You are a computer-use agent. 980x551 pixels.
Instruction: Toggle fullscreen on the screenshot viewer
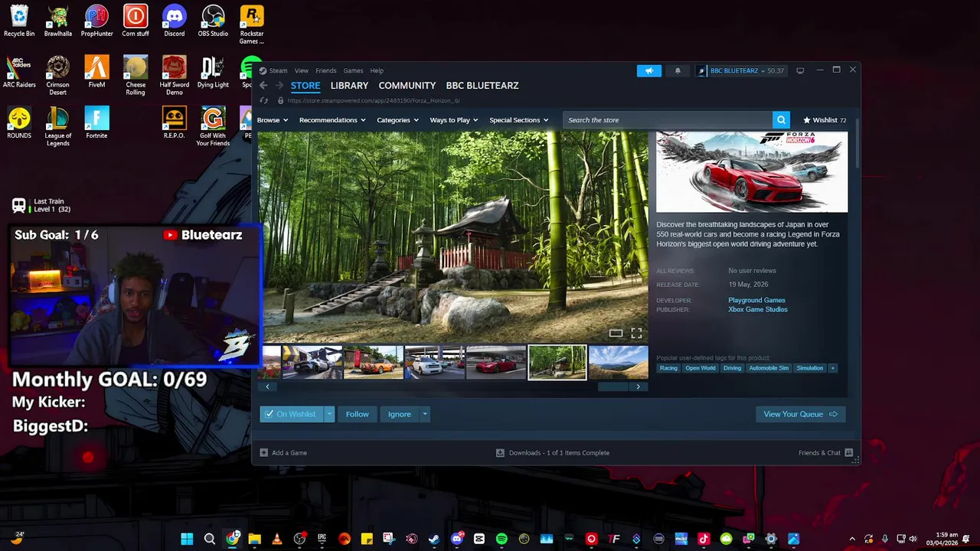[x=636, y=333]
